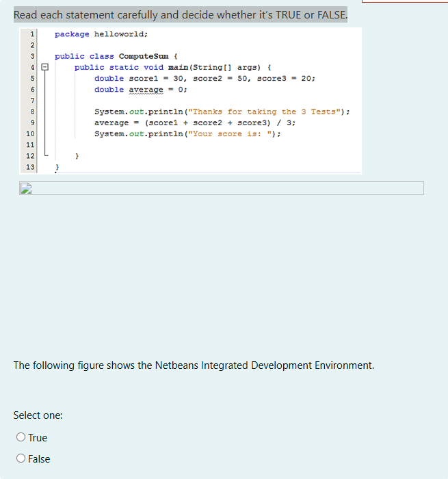448x479 pixels.
Task: Click the underlined average variable
Action: (146, 90)
